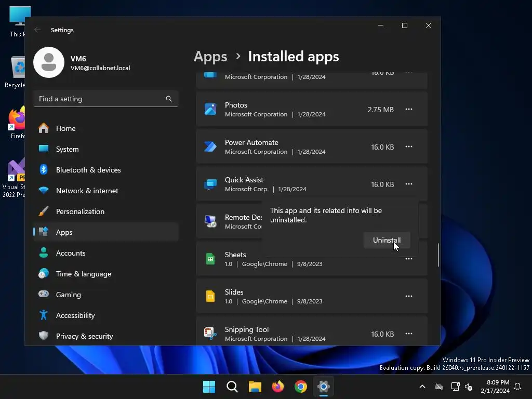Image resolution: width=532 pixels, height=399 pixels.
Task: Click the Snipping Tool app icon
Action: point(210,334)
